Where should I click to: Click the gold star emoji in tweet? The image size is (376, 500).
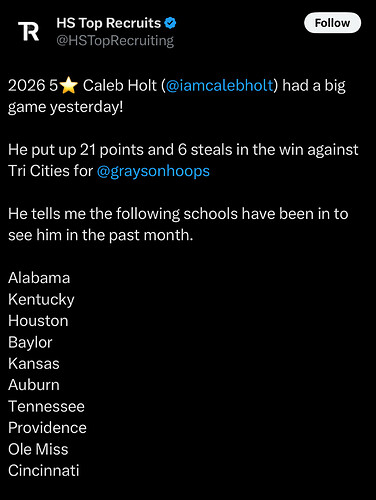[69, 86]
